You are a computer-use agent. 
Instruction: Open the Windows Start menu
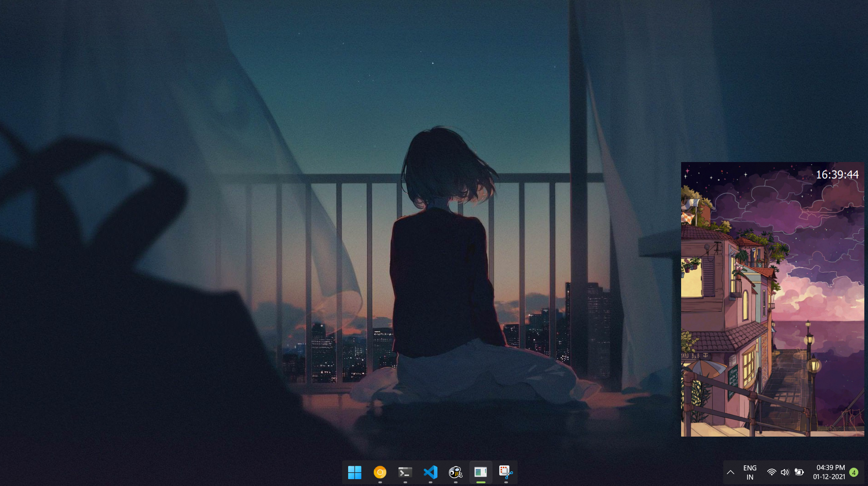tap(355, 472)
